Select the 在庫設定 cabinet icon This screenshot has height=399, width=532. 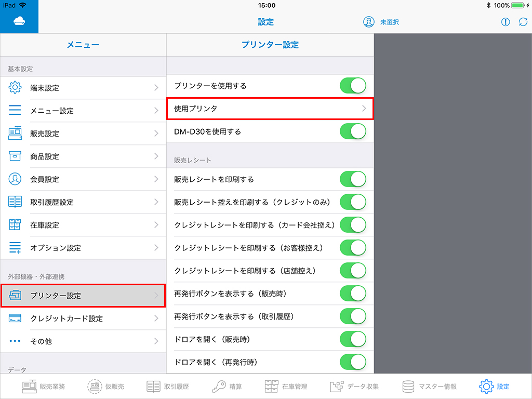coord(16,225)
